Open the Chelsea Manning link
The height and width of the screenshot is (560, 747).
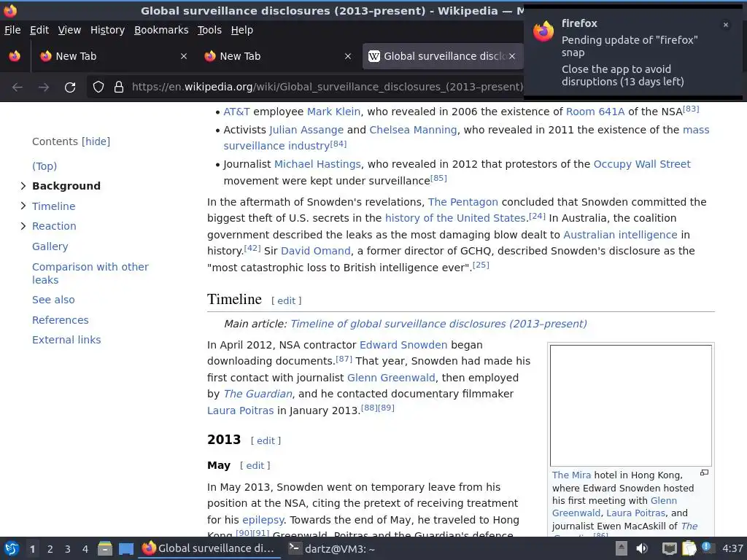[413, 130]
